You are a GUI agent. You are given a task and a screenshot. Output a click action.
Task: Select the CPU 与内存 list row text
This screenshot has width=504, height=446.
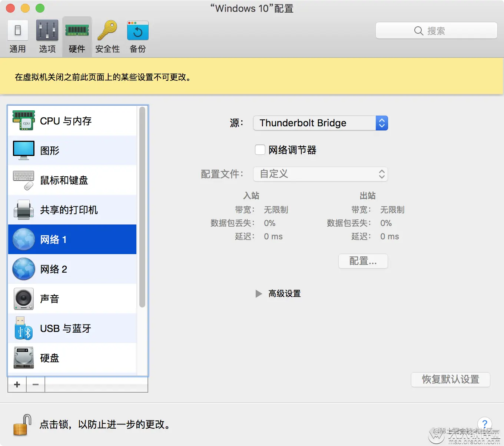point(66,121)
